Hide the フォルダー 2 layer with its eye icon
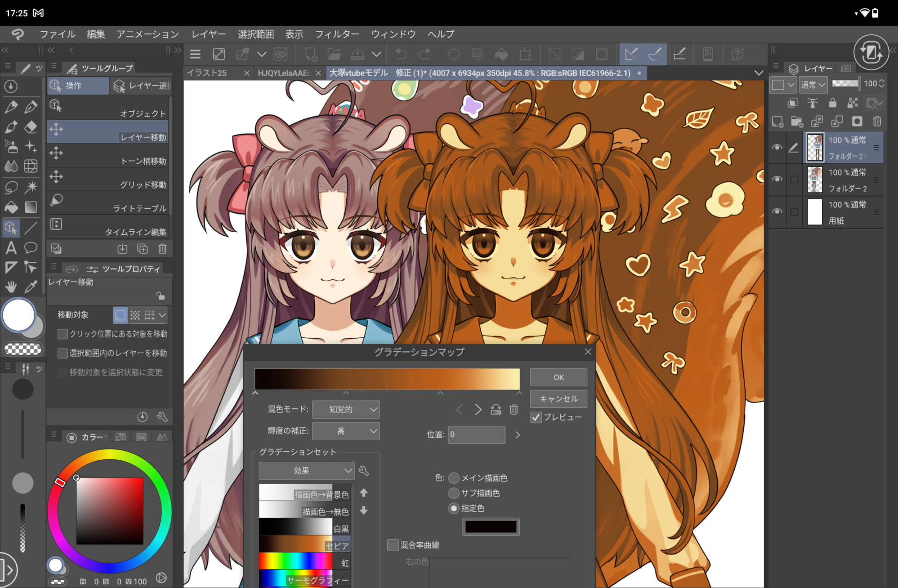898x588 pixels. (x=777, y=179)
